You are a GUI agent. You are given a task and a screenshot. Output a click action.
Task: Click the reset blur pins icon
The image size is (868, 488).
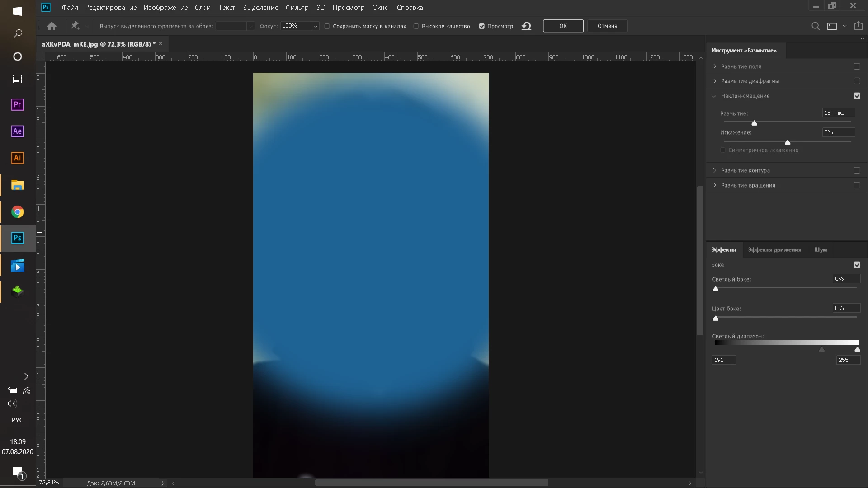(526, 26)
